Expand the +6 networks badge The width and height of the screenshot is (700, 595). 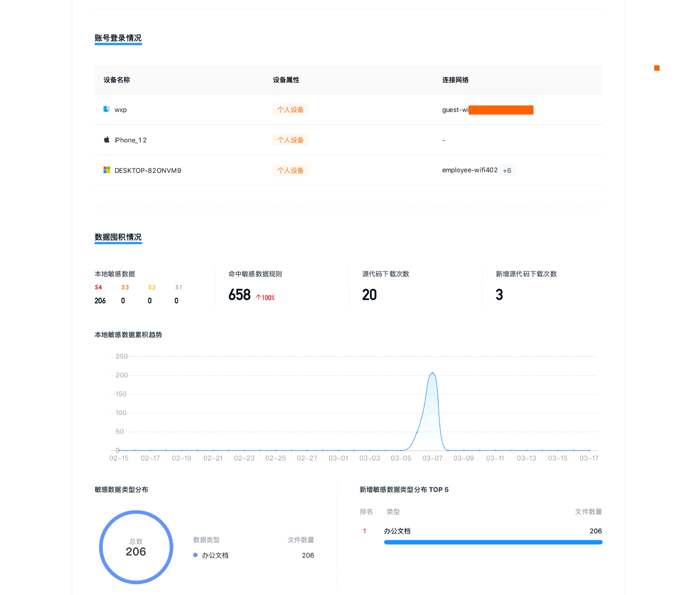(507, 170)
